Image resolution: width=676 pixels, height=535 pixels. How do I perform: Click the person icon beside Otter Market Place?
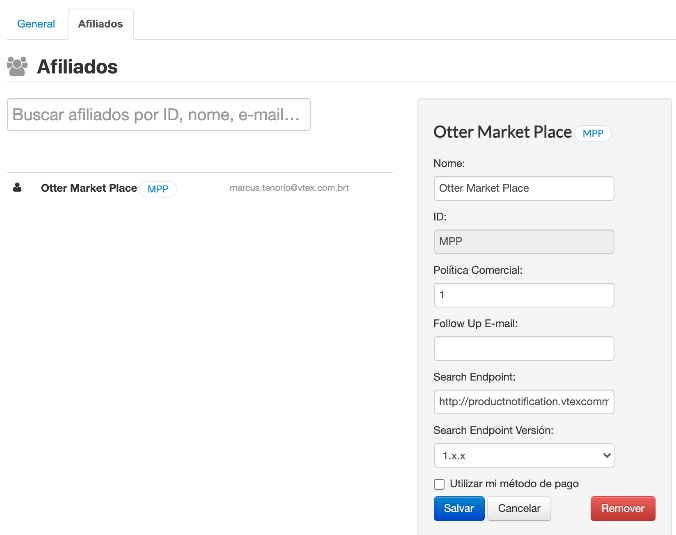(x=17, y=187)
